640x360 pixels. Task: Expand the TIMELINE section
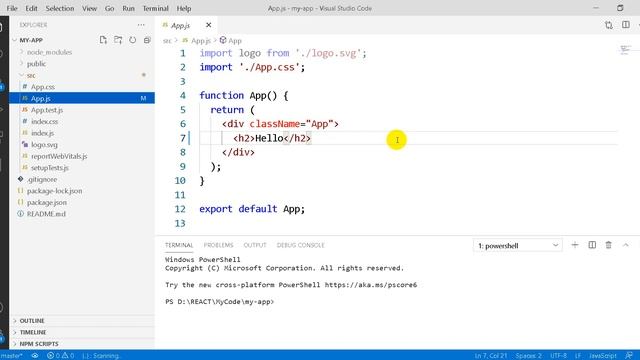pyautogui.click(x=33, y=332)
